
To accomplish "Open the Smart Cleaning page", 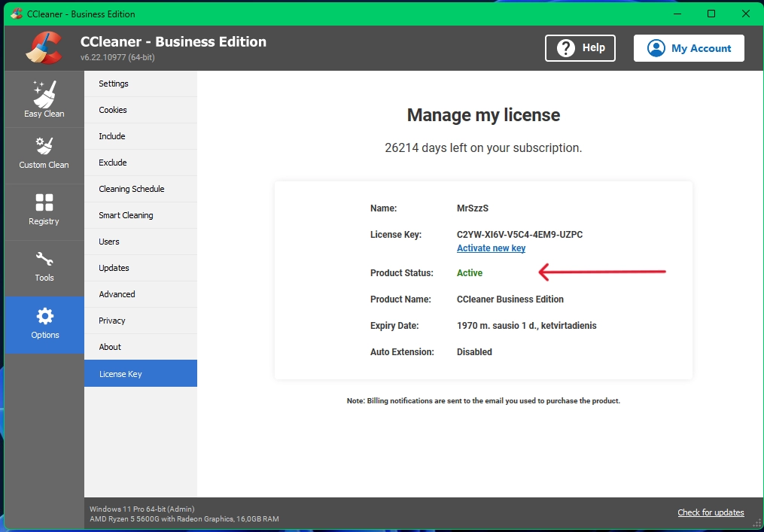I will (141, 215).
